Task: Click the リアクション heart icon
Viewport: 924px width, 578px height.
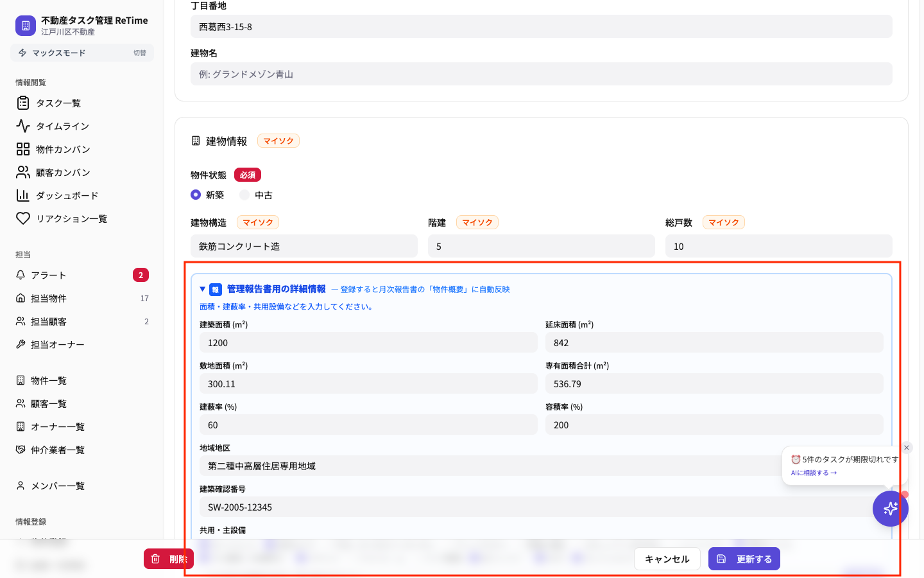Action: [x=23, y=218]
